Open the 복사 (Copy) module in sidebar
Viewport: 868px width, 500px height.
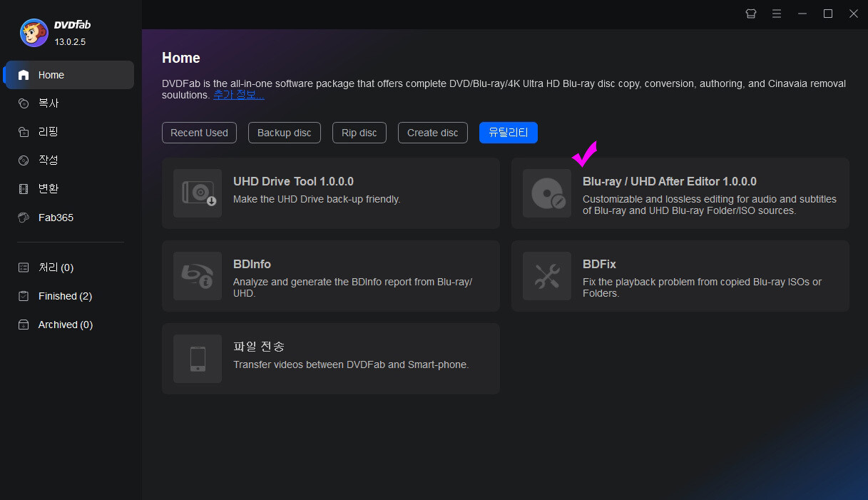(x=48, y=103)
